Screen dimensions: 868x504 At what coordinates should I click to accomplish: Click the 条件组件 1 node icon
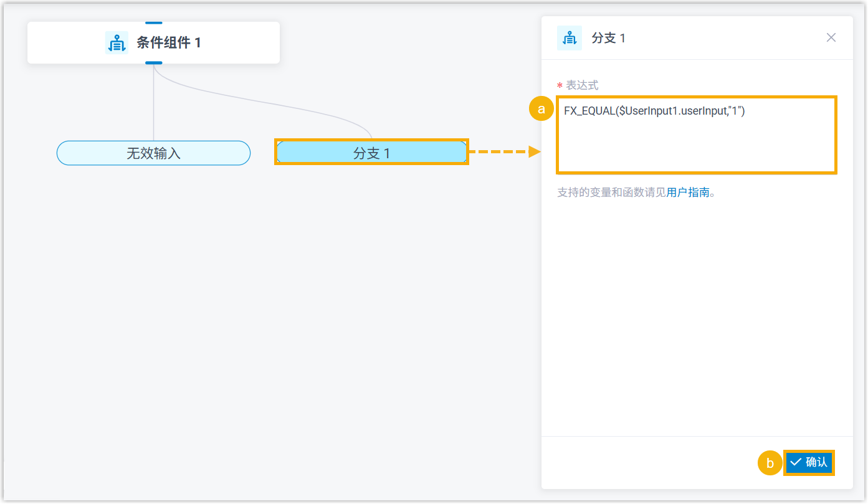[117, 43]
